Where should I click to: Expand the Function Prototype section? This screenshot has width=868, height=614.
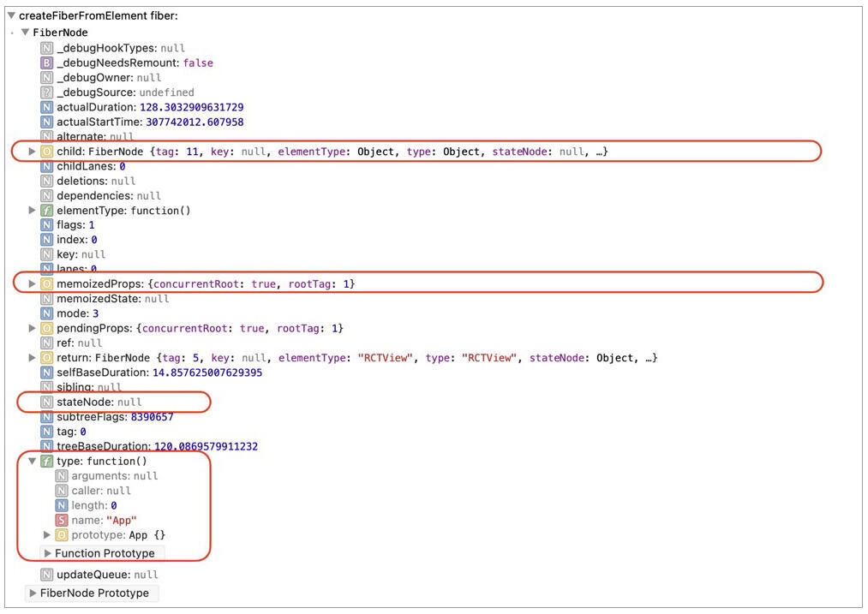48,553
